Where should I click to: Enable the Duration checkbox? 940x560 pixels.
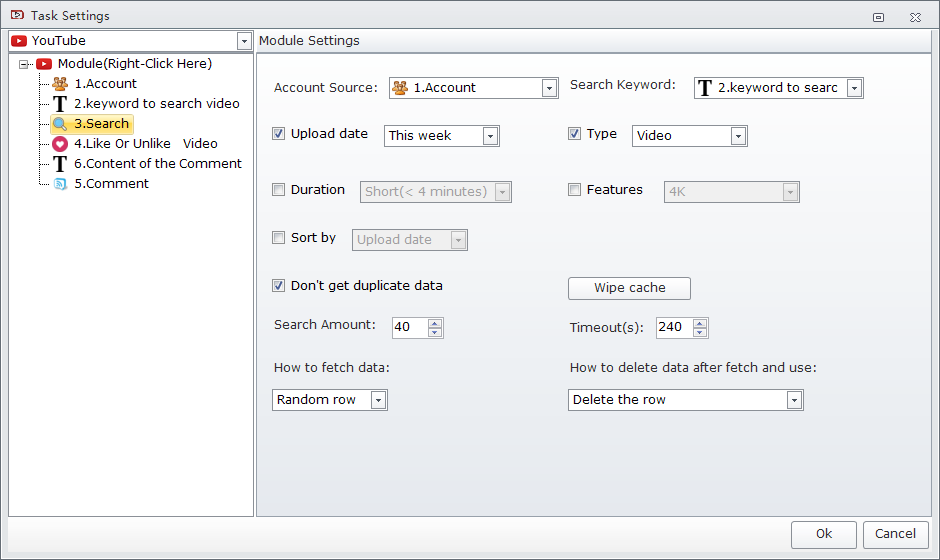278,189
